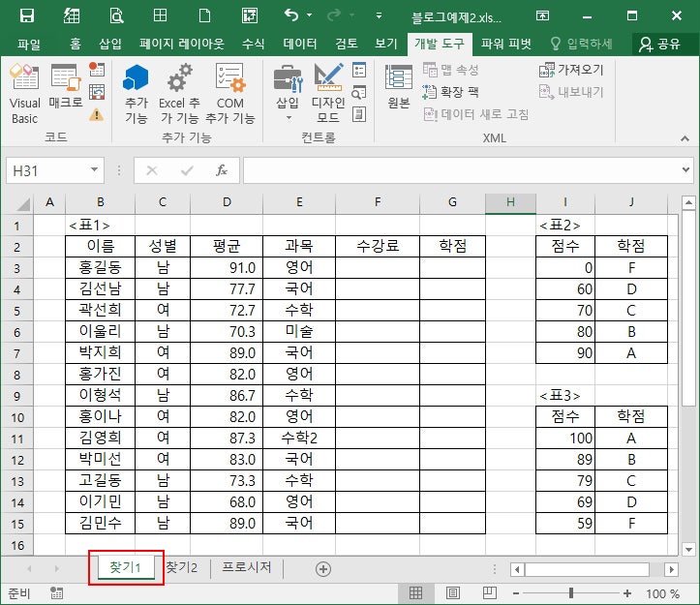Click Tell Me search box (입력하세)
The width and height of the screenshot is (700, 605).
(x=582, y=44)
